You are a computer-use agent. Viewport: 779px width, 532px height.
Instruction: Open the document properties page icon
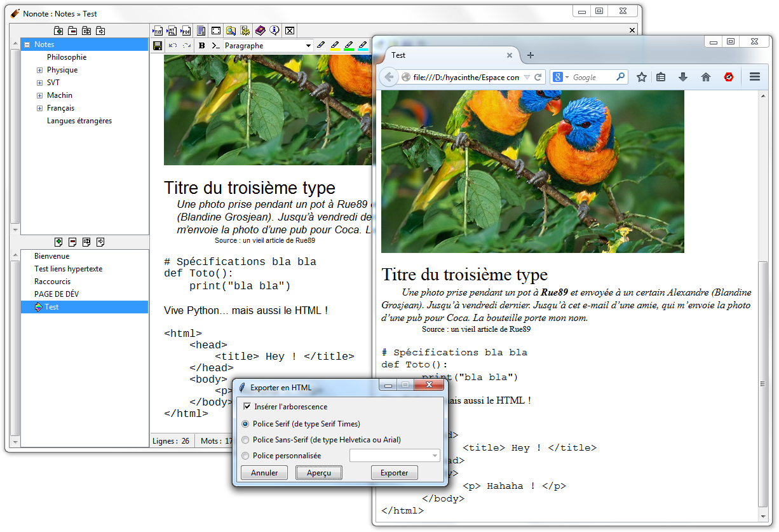pyautogui.click(x=201, y=31)
